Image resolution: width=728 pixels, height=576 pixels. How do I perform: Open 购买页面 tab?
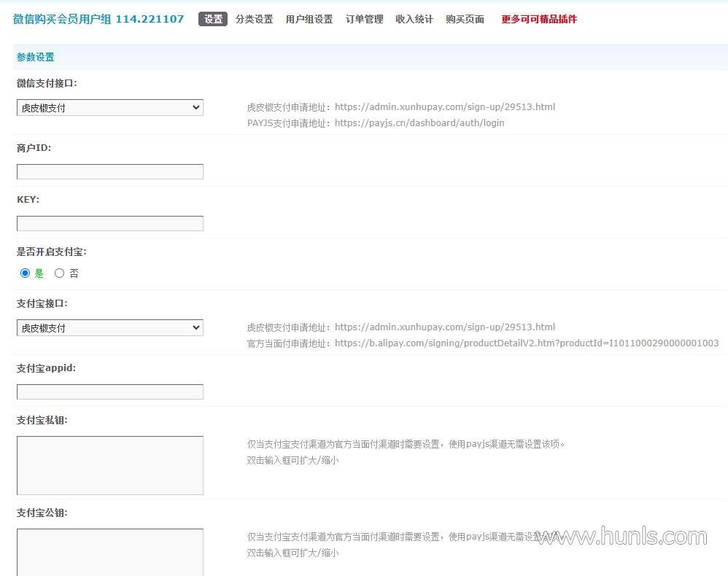click(465, 19)
